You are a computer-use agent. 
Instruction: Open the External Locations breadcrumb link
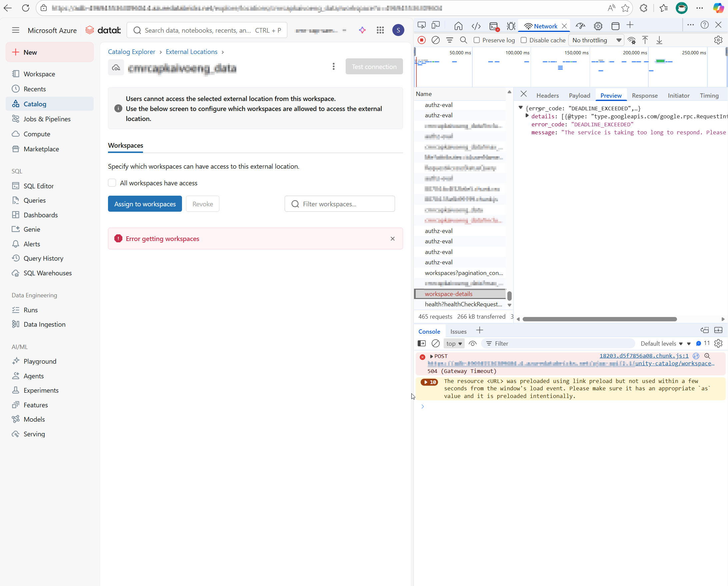(x=191, y=52)
